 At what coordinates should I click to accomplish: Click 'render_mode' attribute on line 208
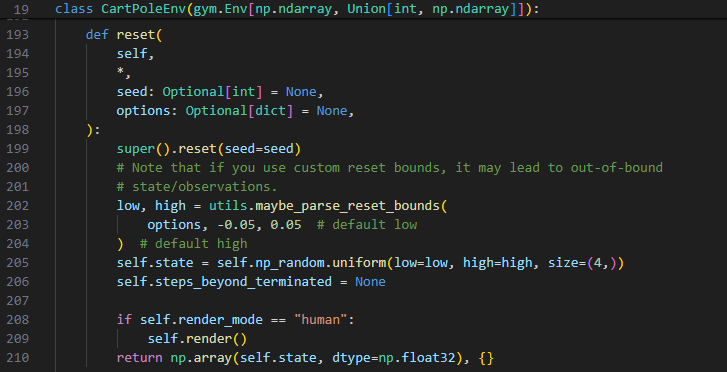pos(220,320)
